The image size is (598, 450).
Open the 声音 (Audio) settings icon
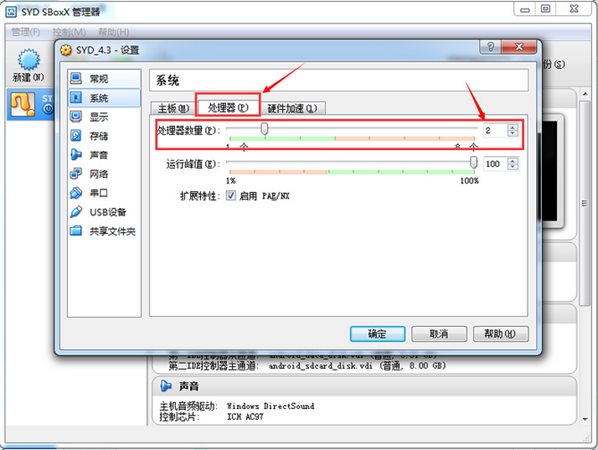click(x=76, y=154)
